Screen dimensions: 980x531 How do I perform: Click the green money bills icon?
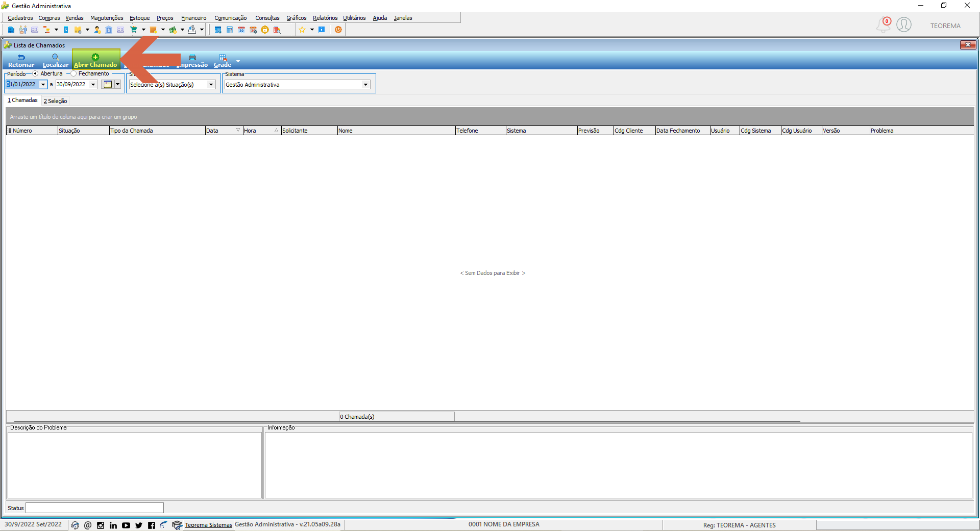[x=173, y=30]
